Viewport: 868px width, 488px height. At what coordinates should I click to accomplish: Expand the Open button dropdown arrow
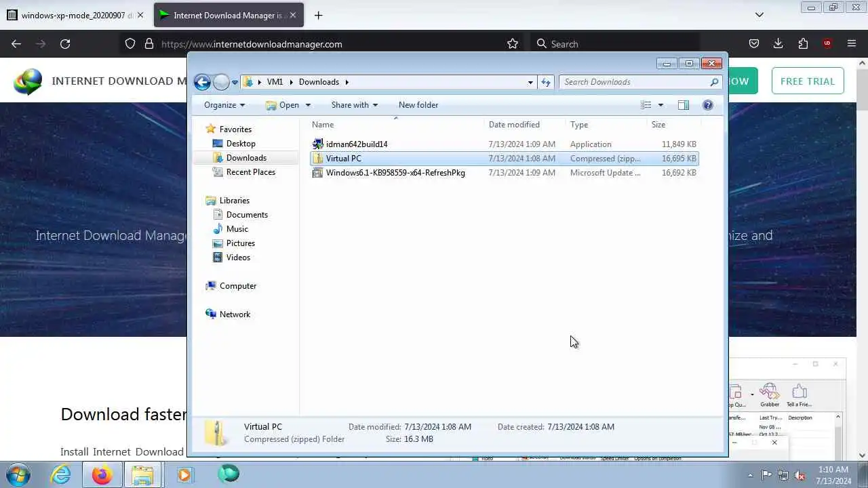[x=308, y=105]
